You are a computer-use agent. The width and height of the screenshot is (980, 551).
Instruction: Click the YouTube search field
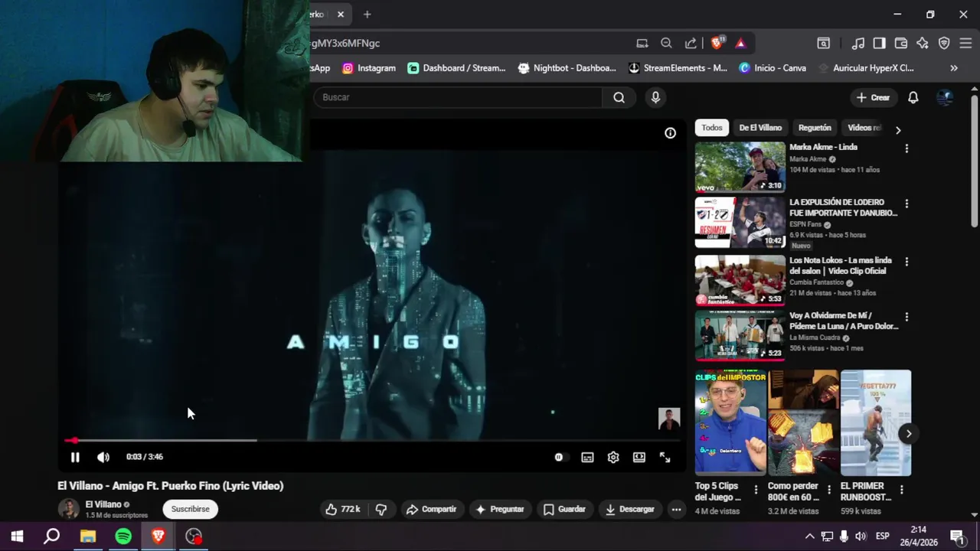pyautogui.click(x=458, y=97)
